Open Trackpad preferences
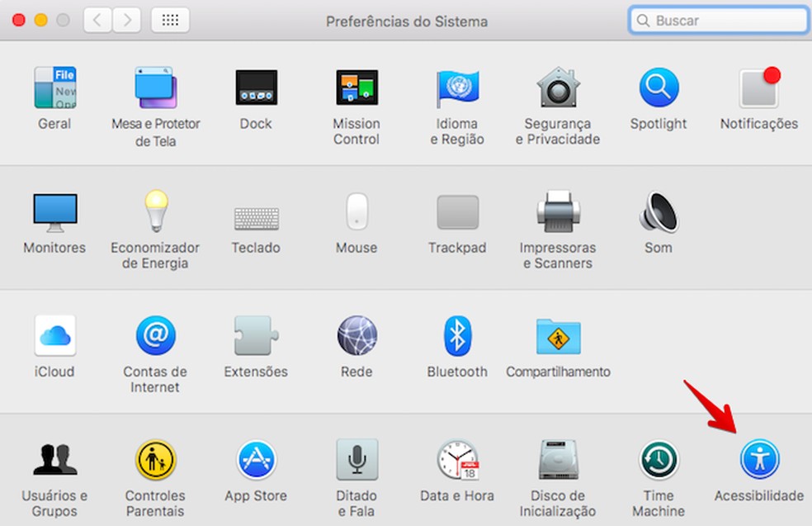 (x=456, y=214)
